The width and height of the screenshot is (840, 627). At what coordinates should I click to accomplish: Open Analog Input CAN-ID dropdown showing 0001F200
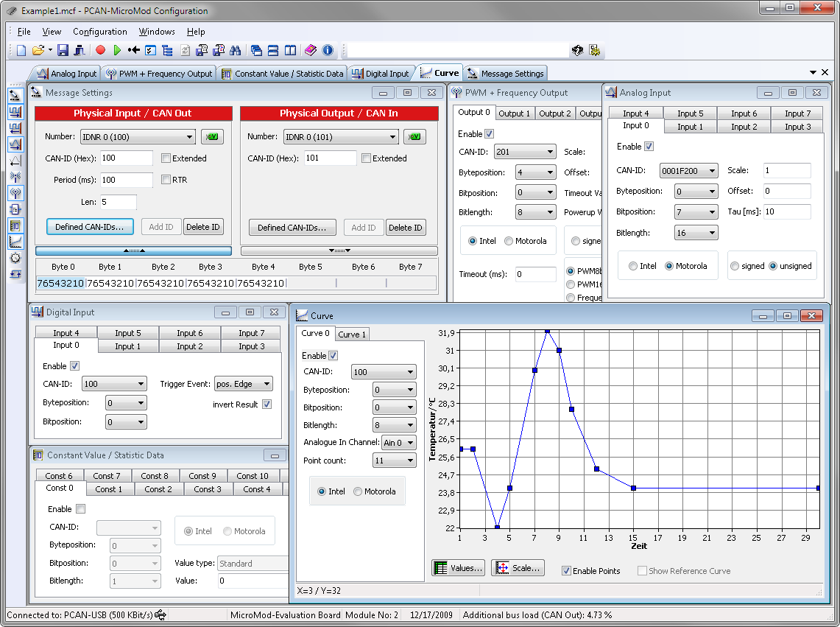point(688,171)
